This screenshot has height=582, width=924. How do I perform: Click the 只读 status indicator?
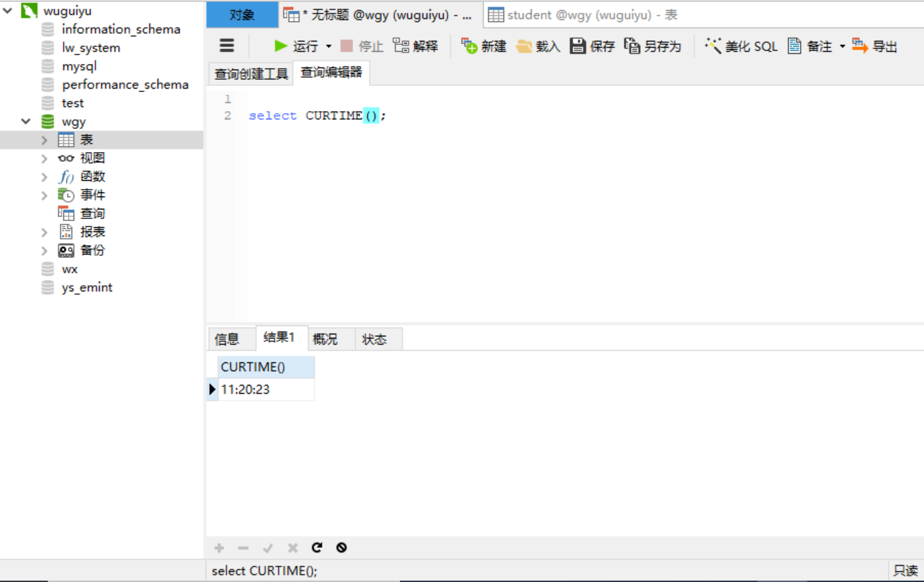click(x=906, y=571)
